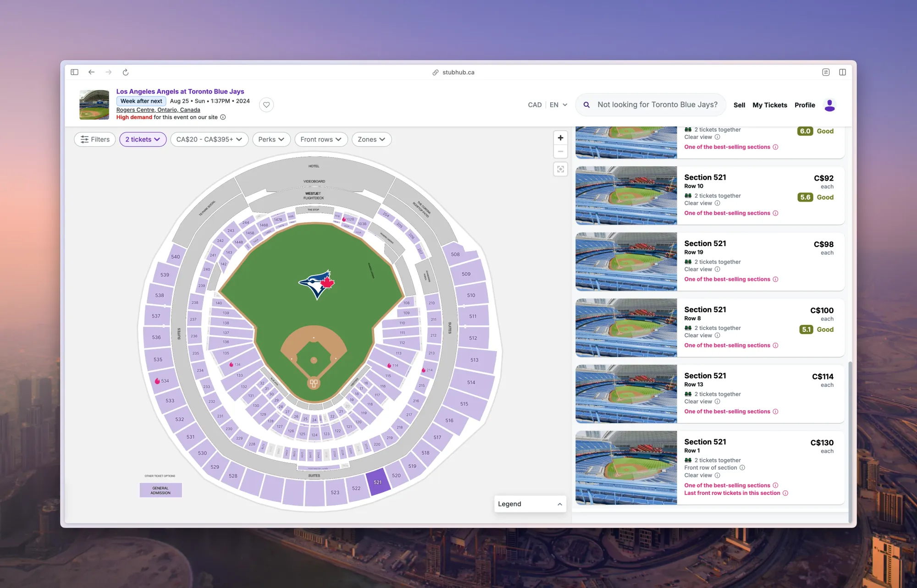Select section 513 on the seat map

tap(474, 360)
